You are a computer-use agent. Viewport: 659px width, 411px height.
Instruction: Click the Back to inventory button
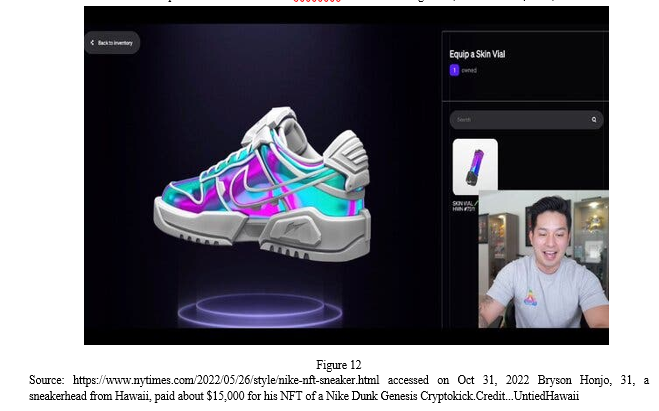click(112, 42)
